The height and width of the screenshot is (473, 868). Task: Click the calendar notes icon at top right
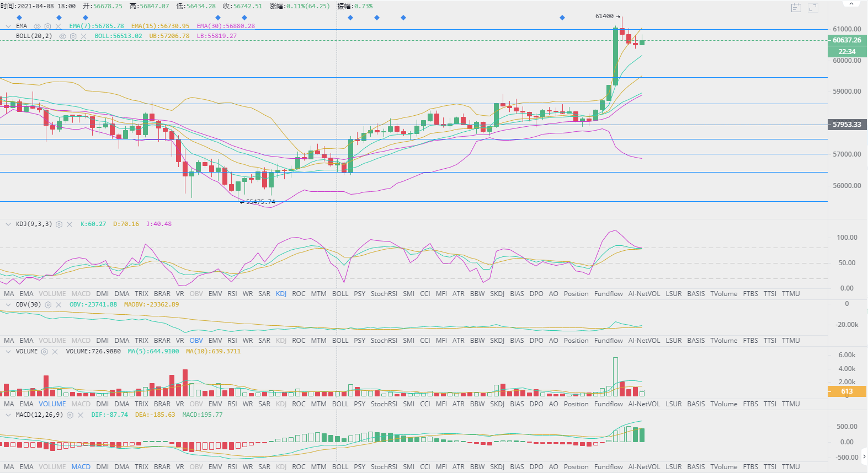(x=796, y=8)
